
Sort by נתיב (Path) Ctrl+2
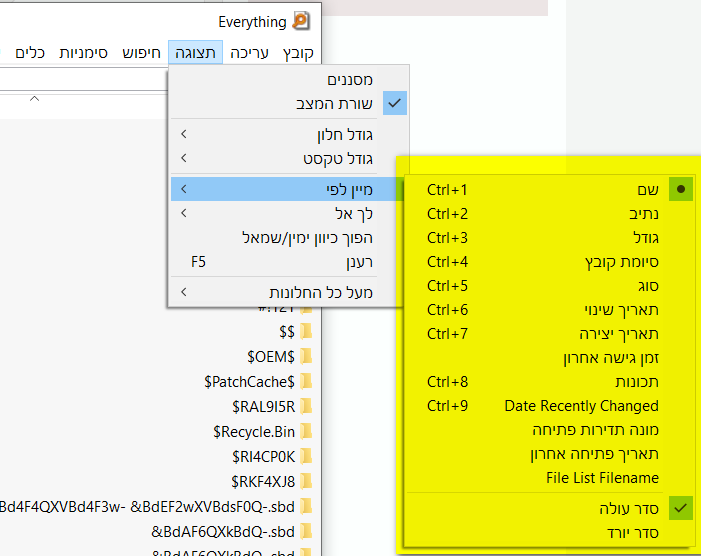pyautogui.click(x=549, y=214)
